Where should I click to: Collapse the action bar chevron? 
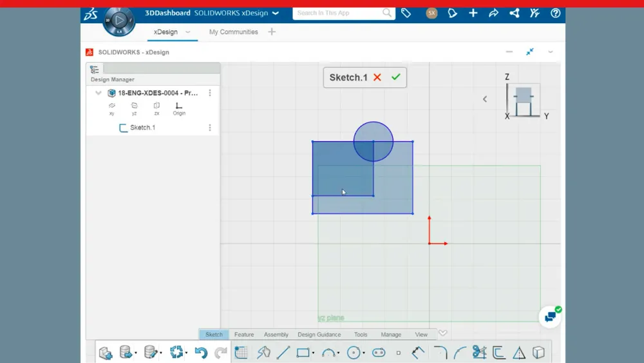tap(443, 333)
